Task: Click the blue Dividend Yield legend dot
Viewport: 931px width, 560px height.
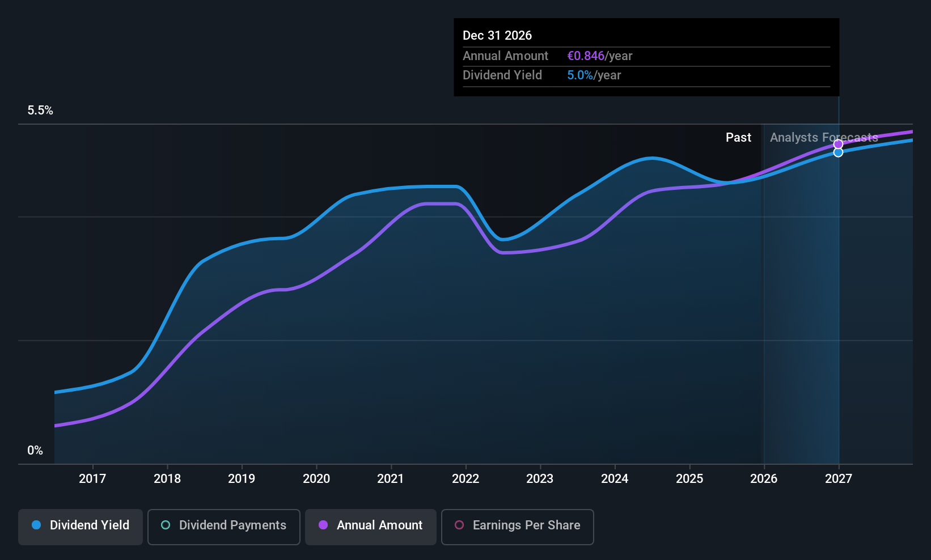Action: pyautogui.click(x=36, y=525)
